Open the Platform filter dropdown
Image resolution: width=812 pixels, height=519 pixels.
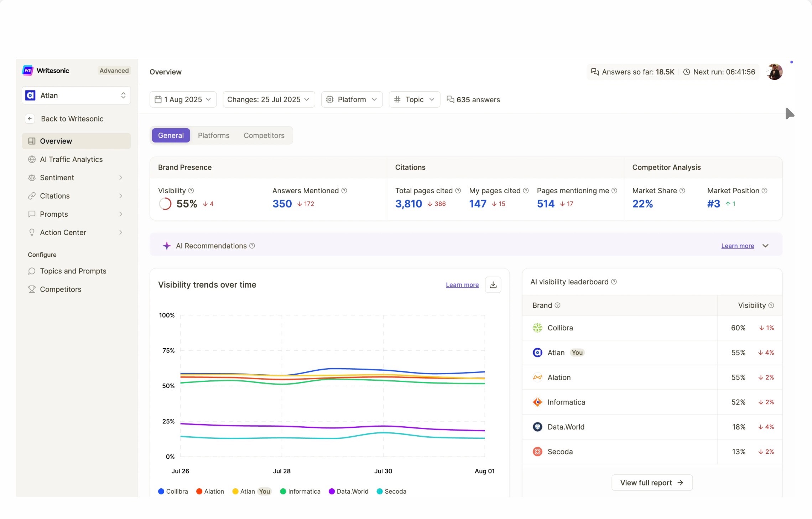point(352,99)
